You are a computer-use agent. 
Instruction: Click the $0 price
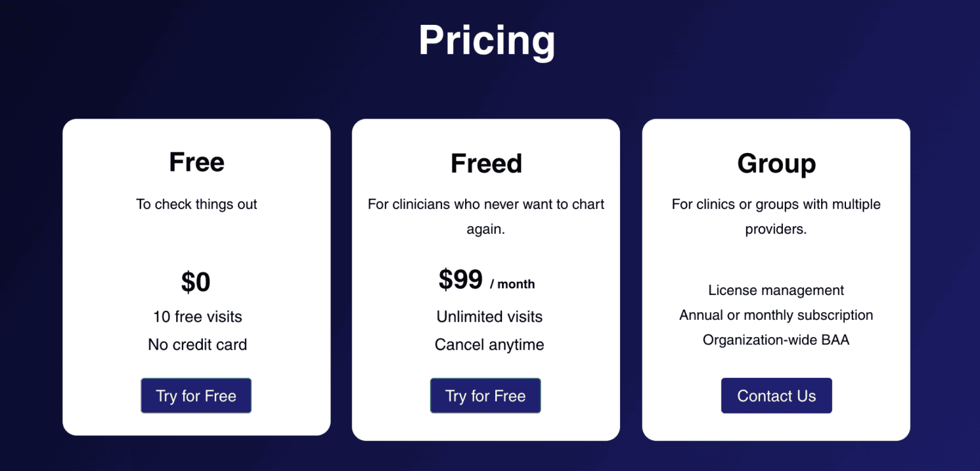(x=196, y=282)
